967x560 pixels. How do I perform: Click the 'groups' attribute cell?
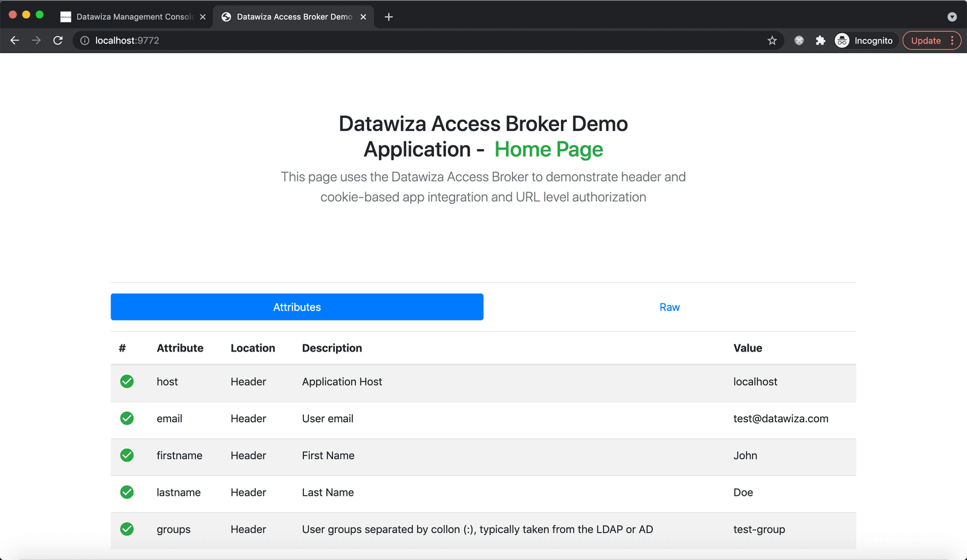tap(173, 530)
